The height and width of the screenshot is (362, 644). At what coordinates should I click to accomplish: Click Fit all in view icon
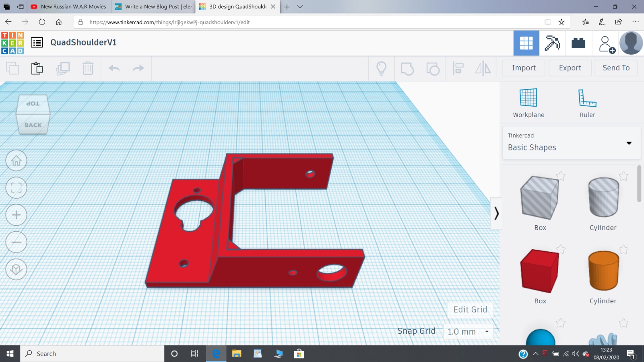tap(16, 188)
